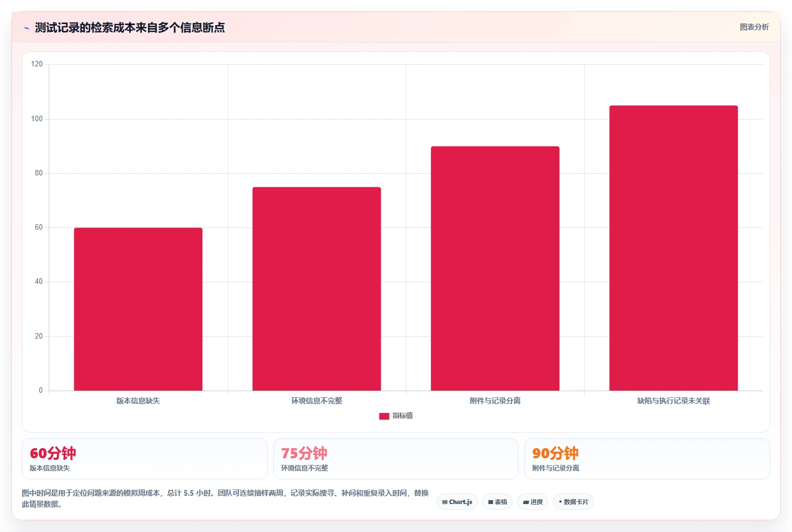Click the lightning icon beside the title
Screen dimensions: 792x532
(x=26, y=28)
